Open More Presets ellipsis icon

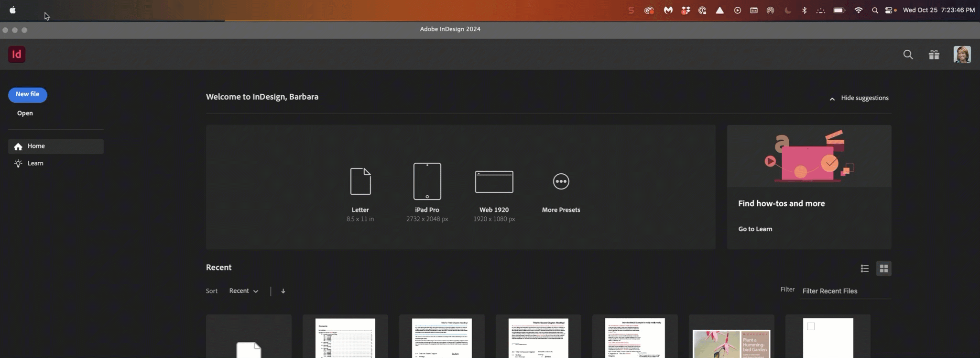pyautogui.click(x=561, y=181)
